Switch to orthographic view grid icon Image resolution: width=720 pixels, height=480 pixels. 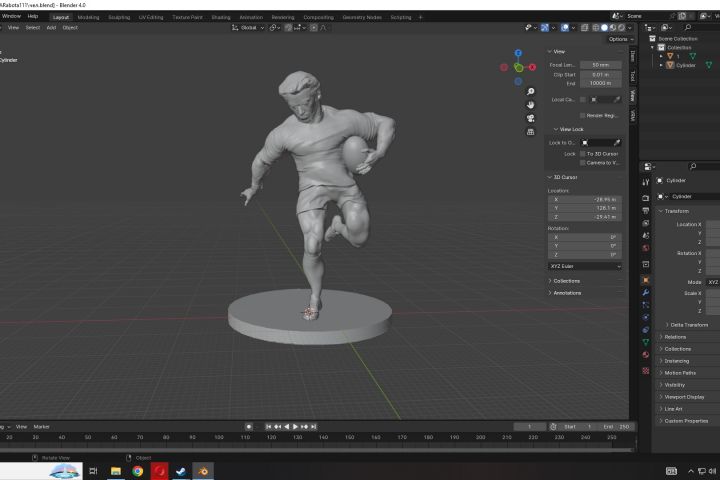[529, 131]
